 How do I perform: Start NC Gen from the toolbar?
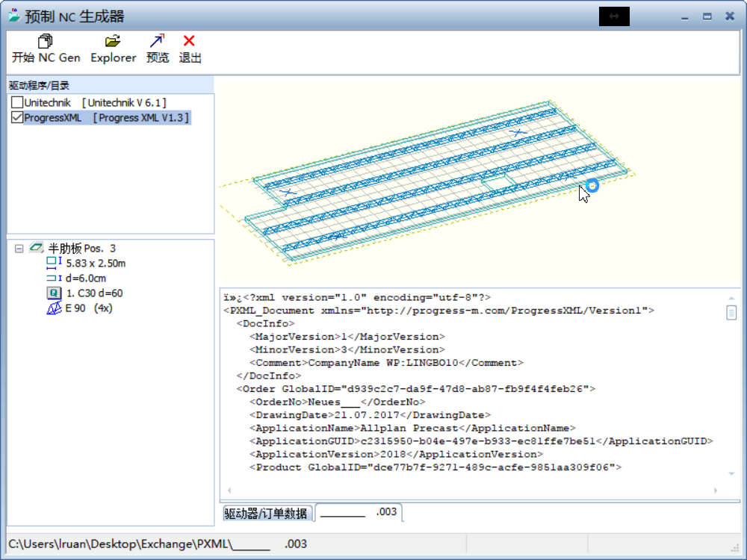click(x=46, y=49)
